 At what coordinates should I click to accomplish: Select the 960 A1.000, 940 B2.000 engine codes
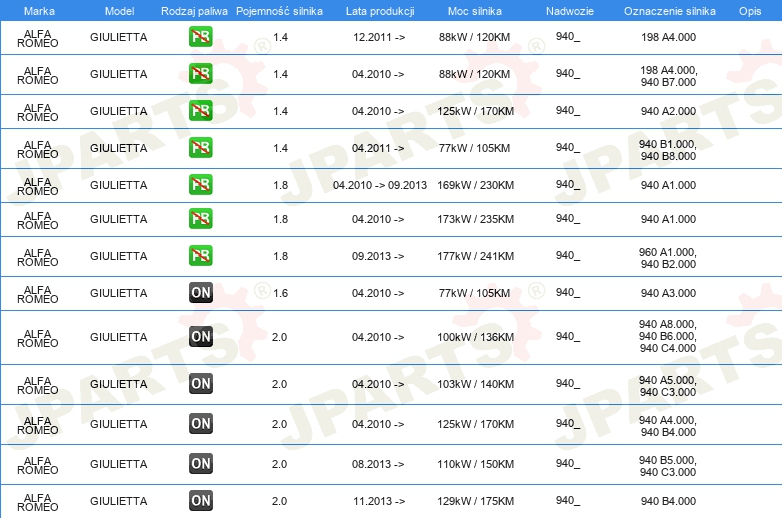point(668,258)
